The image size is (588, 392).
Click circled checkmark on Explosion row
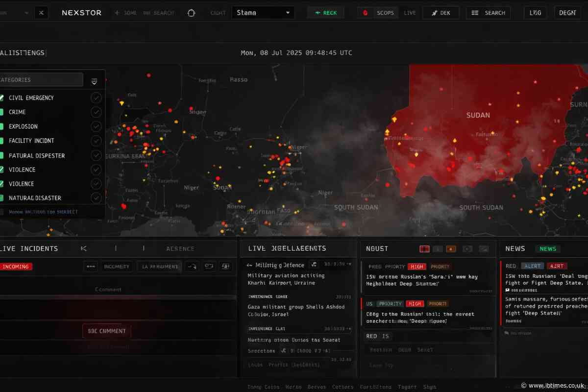coord(96,126)
